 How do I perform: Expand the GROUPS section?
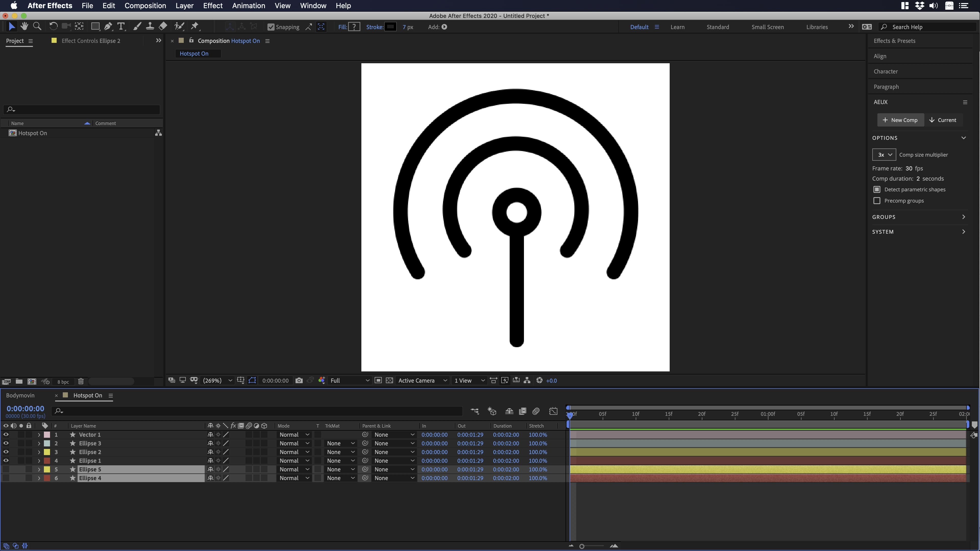[964, 217]
